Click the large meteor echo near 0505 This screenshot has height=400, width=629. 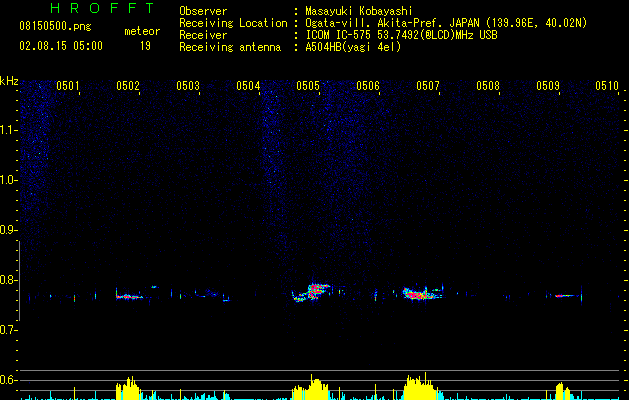[311, 292]
